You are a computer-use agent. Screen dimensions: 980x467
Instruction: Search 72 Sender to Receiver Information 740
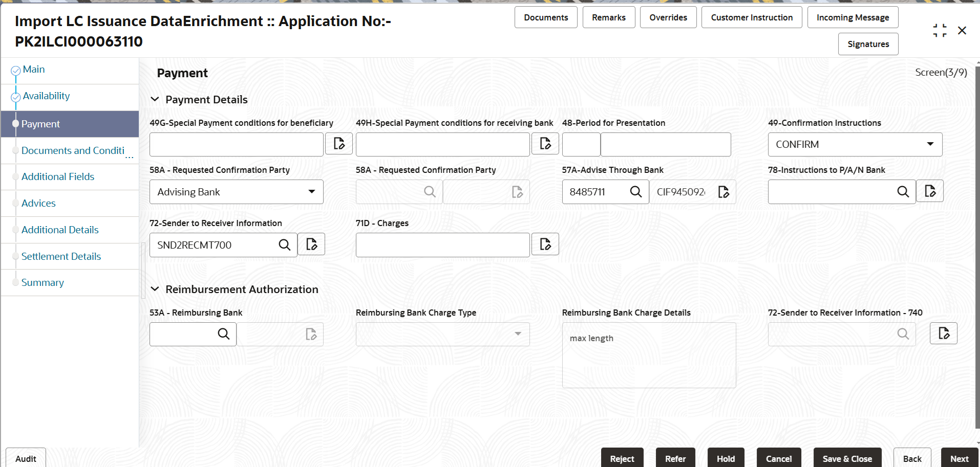coord(903,334)
